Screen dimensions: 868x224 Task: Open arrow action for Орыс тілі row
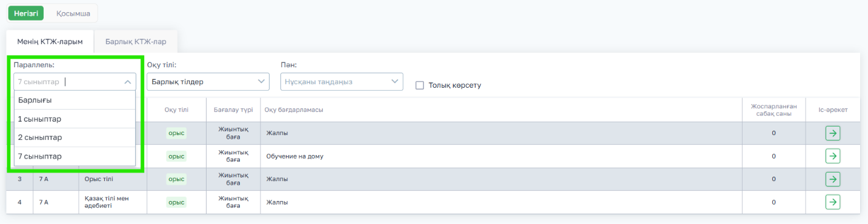coord(833,179)
